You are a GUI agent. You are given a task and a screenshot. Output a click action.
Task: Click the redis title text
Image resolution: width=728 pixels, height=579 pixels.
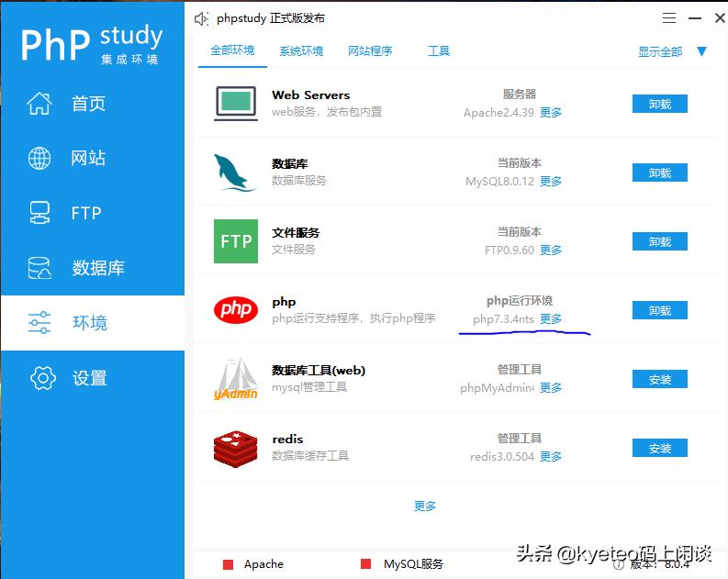287,439
